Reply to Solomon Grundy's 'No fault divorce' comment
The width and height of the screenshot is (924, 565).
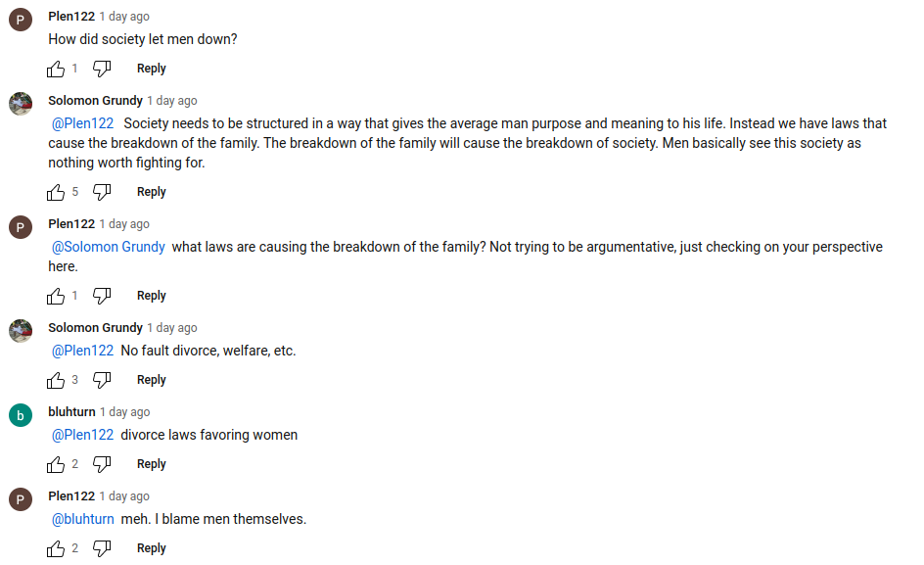[x=151, y=380]
